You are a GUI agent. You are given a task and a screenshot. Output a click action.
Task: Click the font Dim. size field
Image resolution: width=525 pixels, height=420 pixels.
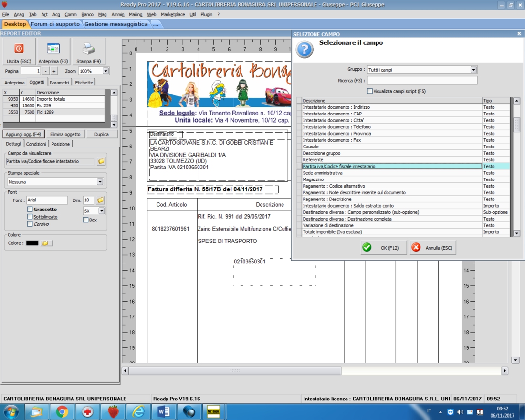pyautogui.click(x=88, y=200)
